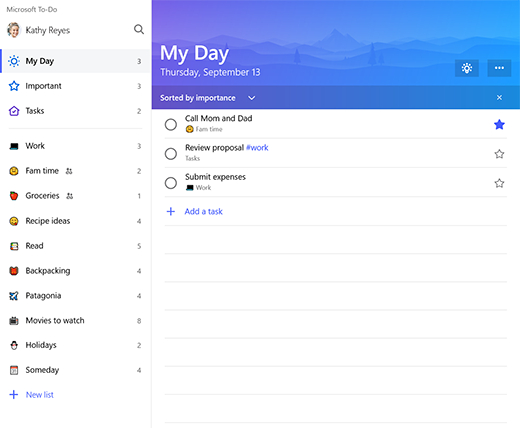Toggle sort direction chevron by importance
520x428 pixels.
pos(252,98)
